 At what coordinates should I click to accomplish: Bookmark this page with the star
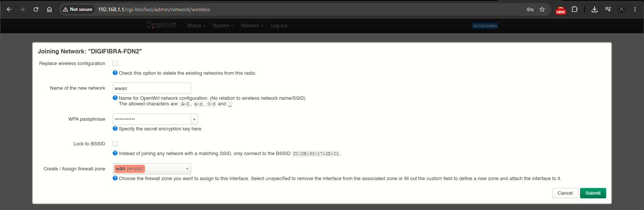(x=542, y=9)
